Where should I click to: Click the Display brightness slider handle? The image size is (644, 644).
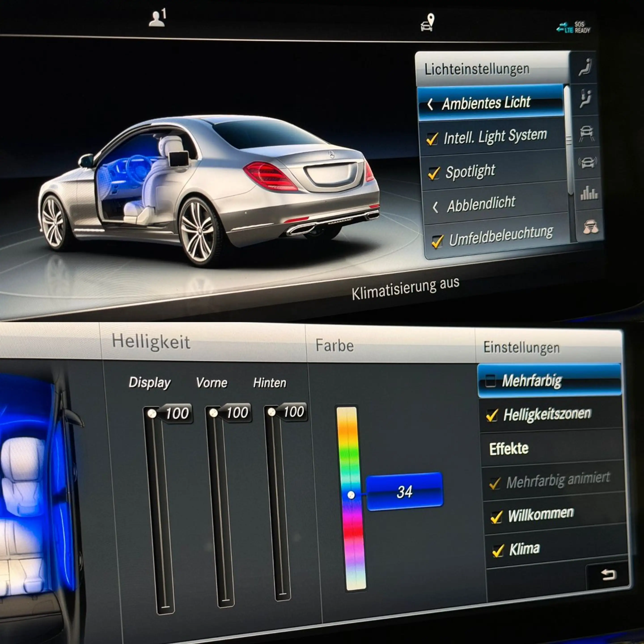tap(152, 414)
